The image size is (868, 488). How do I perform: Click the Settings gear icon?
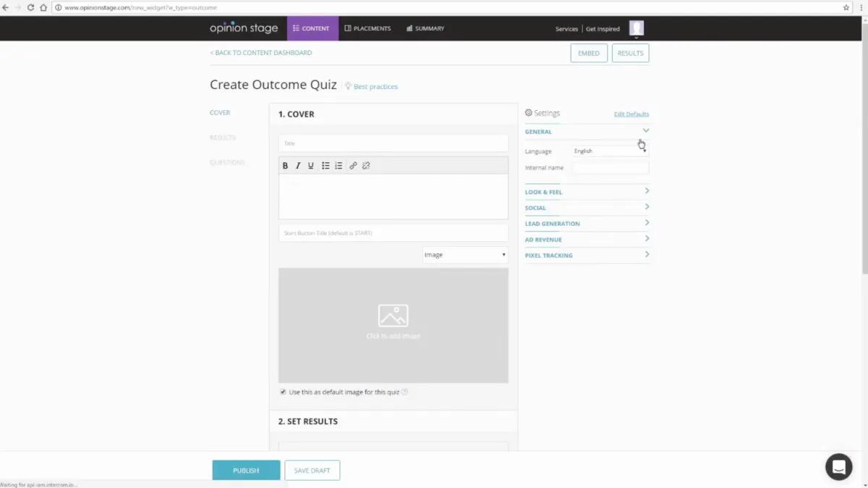[529, 113]
